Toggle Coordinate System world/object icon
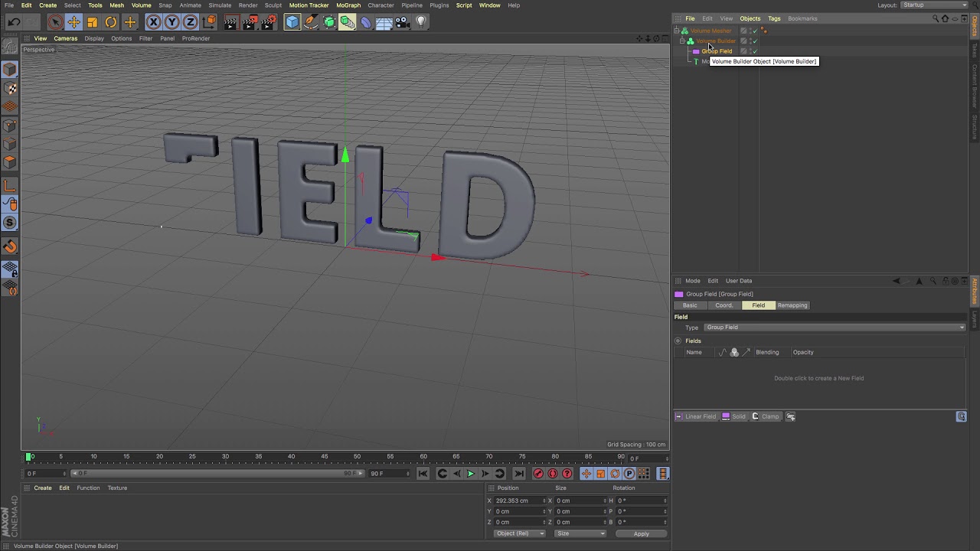Screen dimensions: 980x551 click(209, 22)
